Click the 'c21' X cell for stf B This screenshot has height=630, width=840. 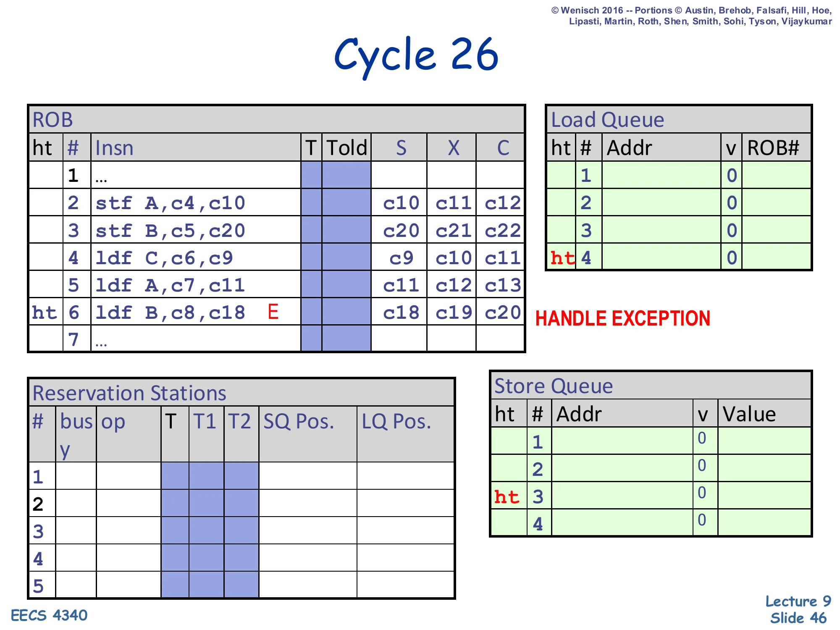tap(454, 231)
